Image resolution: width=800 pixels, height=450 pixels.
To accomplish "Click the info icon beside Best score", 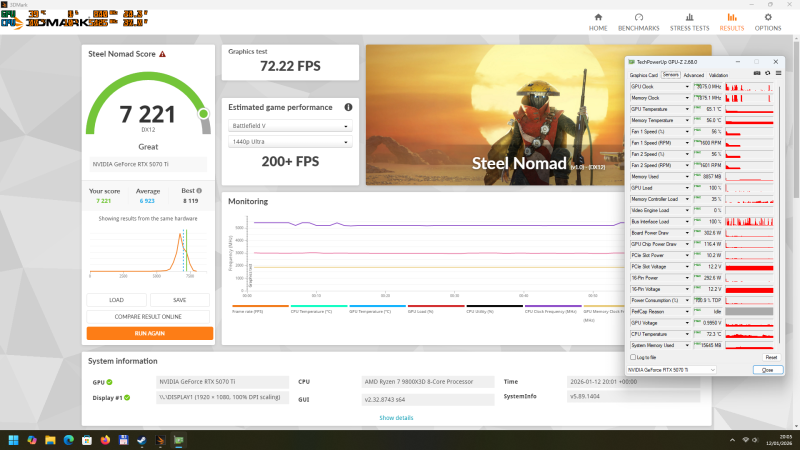I will [x=199, y=190].
